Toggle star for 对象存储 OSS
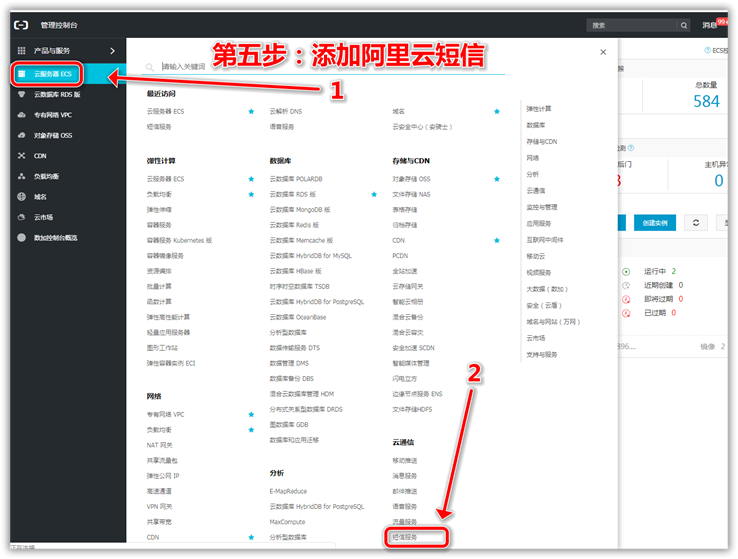This screenshot has width=738, height=559. pyautogui.click(x=497, y=179)
